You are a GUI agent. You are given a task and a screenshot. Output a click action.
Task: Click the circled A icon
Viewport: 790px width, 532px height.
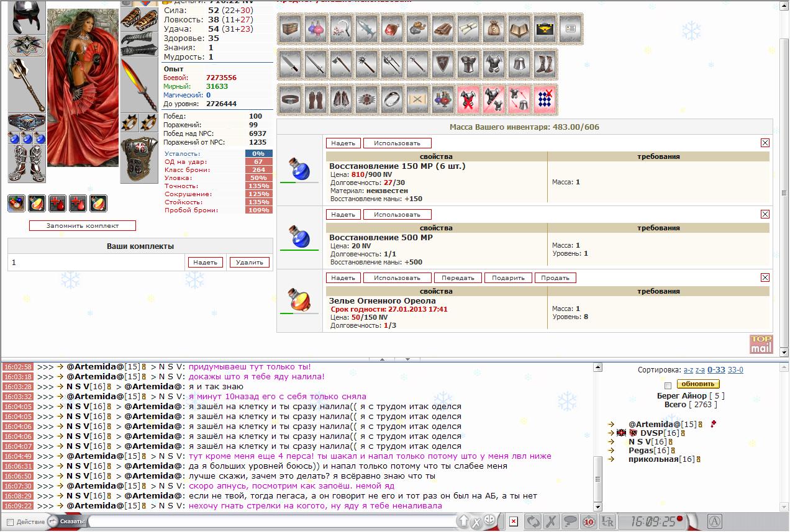pos(715,521)
